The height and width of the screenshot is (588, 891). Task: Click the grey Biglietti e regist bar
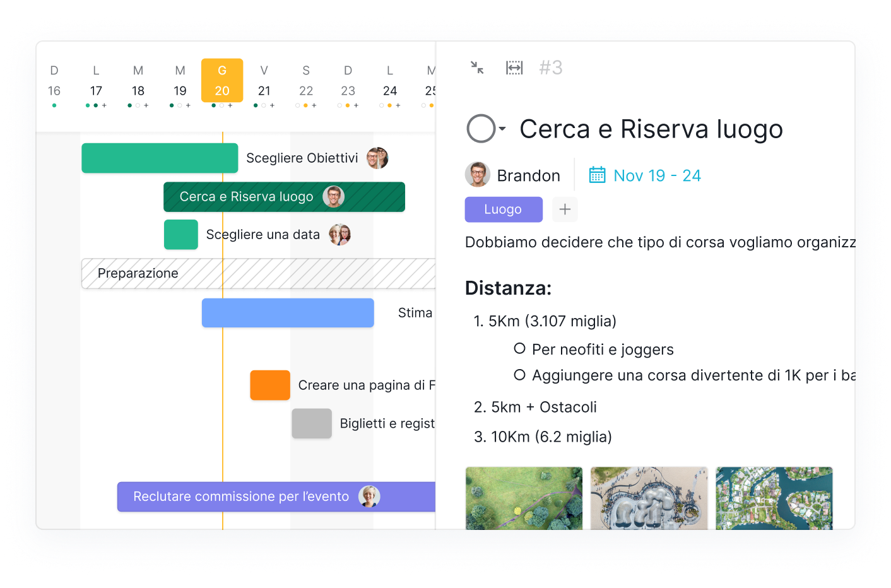tap(312, 423)
